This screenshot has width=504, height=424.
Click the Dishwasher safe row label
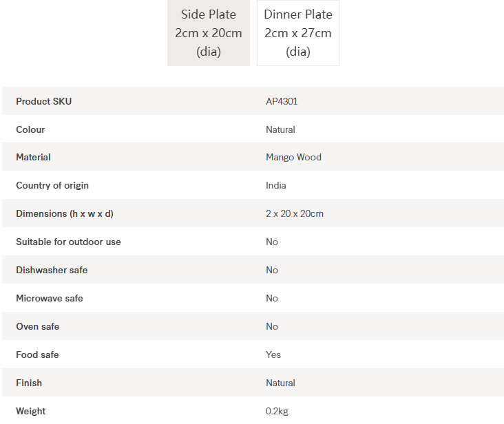pos(52,270)
